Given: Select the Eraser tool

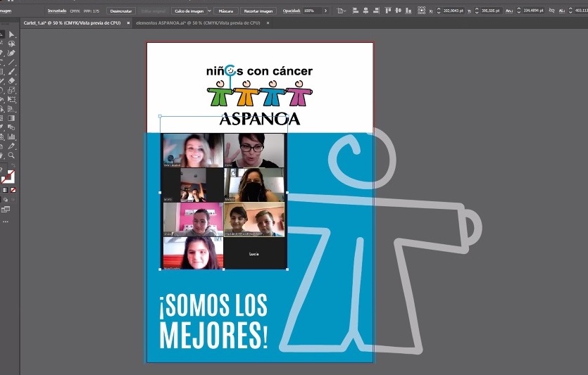Looking at the screenshot, I should point(12,81).
